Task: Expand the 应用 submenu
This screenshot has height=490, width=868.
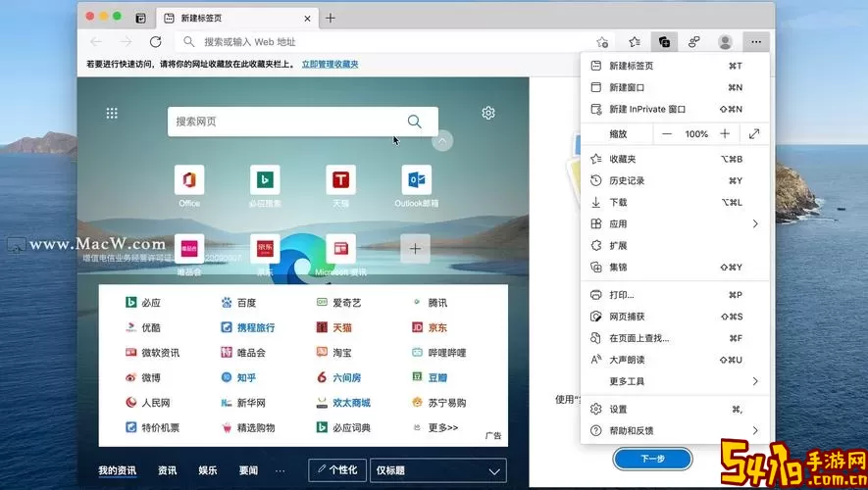Action: pyautogui.click(x=674, y=223)
